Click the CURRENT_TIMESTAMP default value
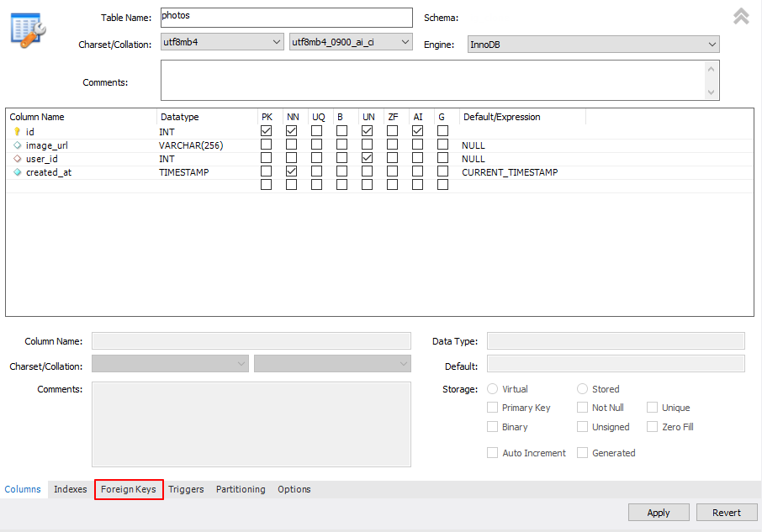Image resolution: width=762 pixels, height=532 pixels. coord(510,172)
